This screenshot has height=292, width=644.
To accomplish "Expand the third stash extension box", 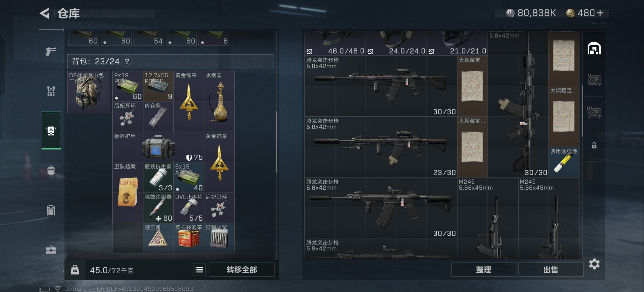I will pos(594,80).
